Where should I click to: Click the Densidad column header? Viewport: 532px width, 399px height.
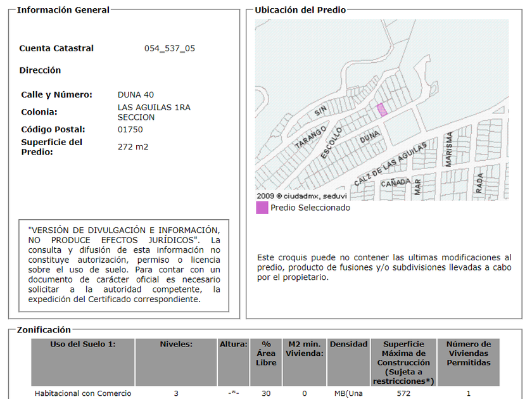tap(349, 362)
